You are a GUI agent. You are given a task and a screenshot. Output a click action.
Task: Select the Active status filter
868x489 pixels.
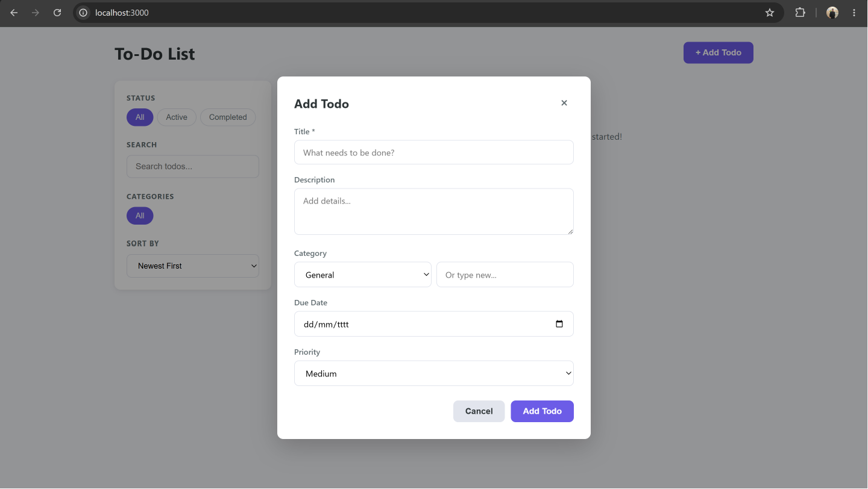coord(177,117)
